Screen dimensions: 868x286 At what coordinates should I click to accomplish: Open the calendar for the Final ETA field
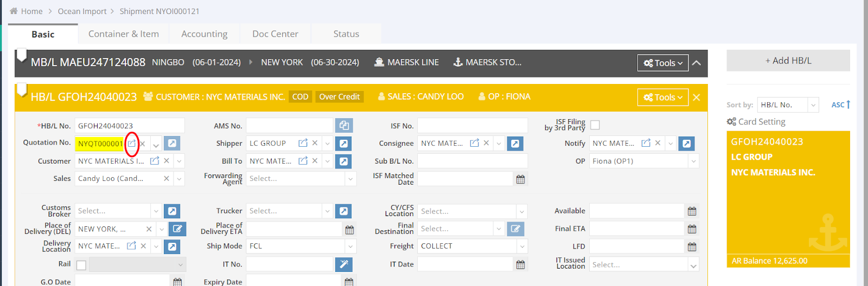(692, 229)
